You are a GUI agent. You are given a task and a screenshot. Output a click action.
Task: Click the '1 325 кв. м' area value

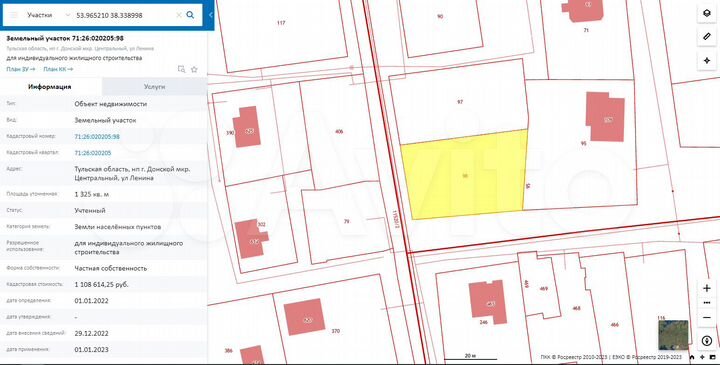click(x=91, y=194)
